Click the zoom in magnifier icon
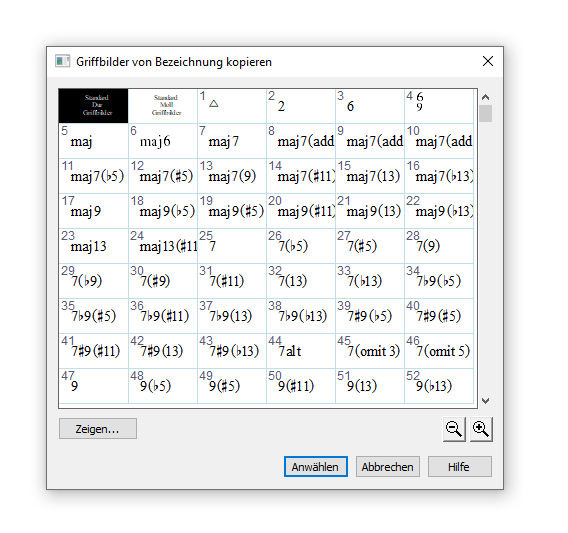568x533 pixels. click(x=481, y=429)
